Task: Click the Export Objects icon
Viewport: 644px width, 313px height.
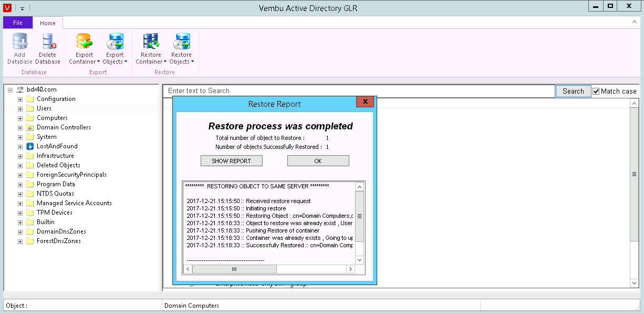Action: [115, 41]
